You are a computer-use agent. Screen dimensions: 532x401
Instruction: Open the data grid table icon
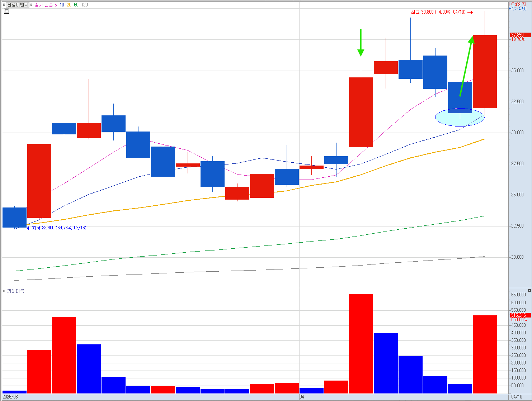6,11
